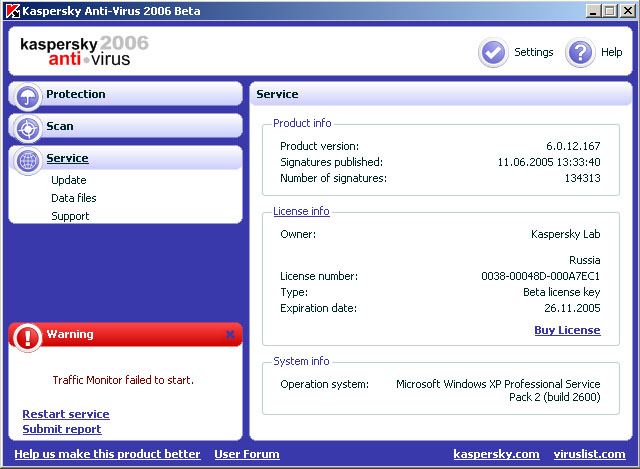Screen dimensions: 640x469
Task: Click the Help question mark icon
Action: pos(580,52)
